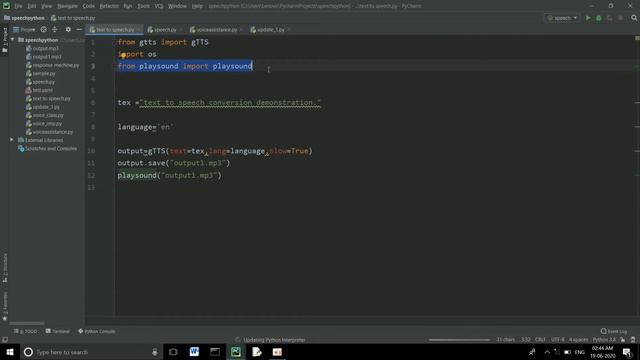Screen dimensions: 640x360
Task: Open the Project view selector dropdown
Action: pos(24,29)
